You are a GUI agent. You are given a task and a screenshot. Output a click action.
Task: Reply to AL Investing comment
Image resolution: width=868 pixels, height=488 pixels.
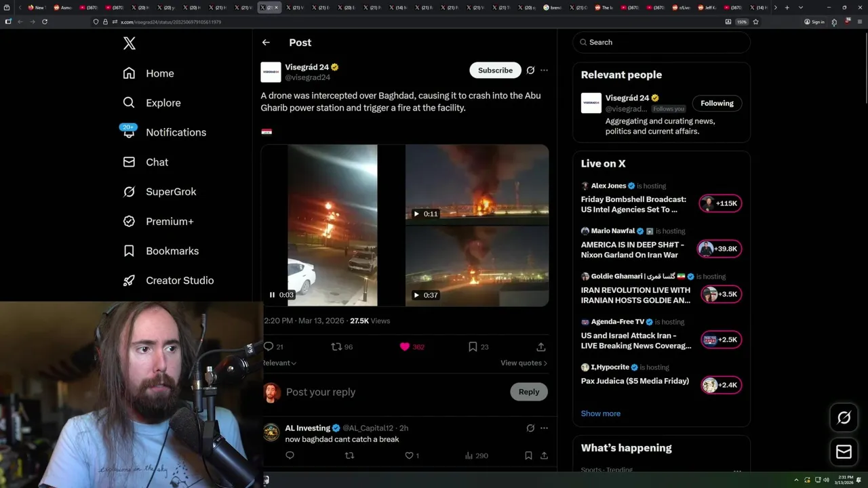pyautogui.click(x=290, y=455)
